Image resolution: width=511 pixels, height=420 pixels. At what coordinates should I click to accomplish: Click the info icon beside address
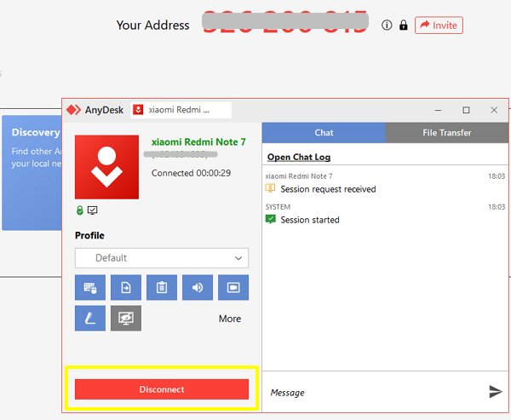pyautogui.click(x=387, y=25)
